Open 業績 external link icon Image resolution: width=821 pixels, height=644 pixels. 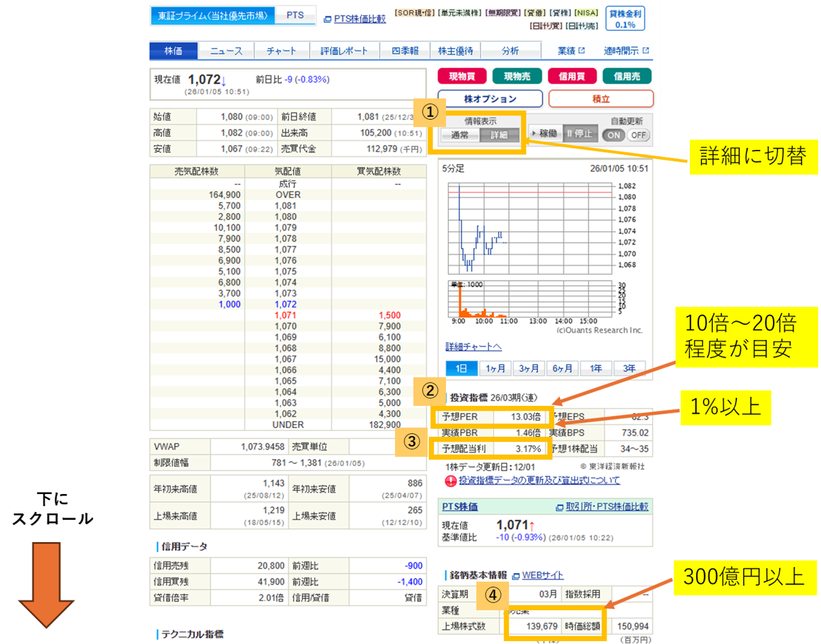pyautogui.click(x=582, y=51)
